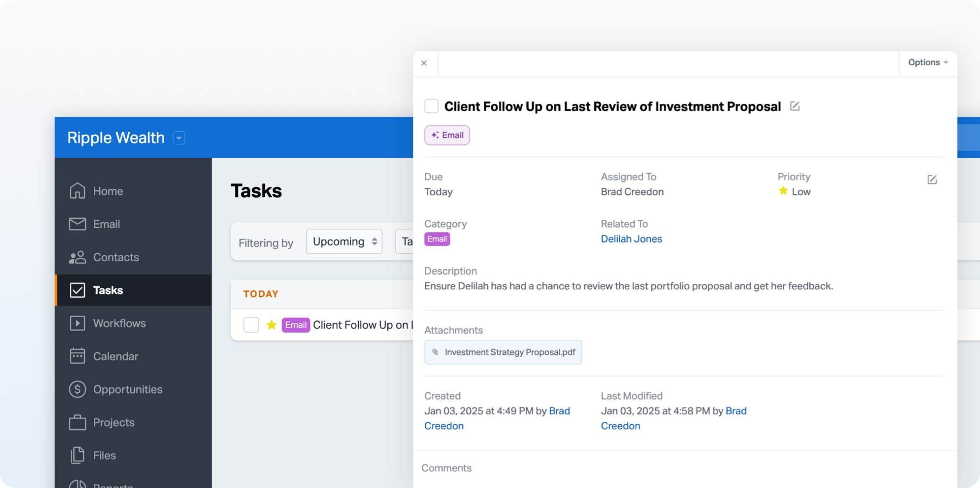Image resolution: width=980 pixels, height=488 pixels.
Task: Toggle the yellow priority star on task
Action: 271,325
